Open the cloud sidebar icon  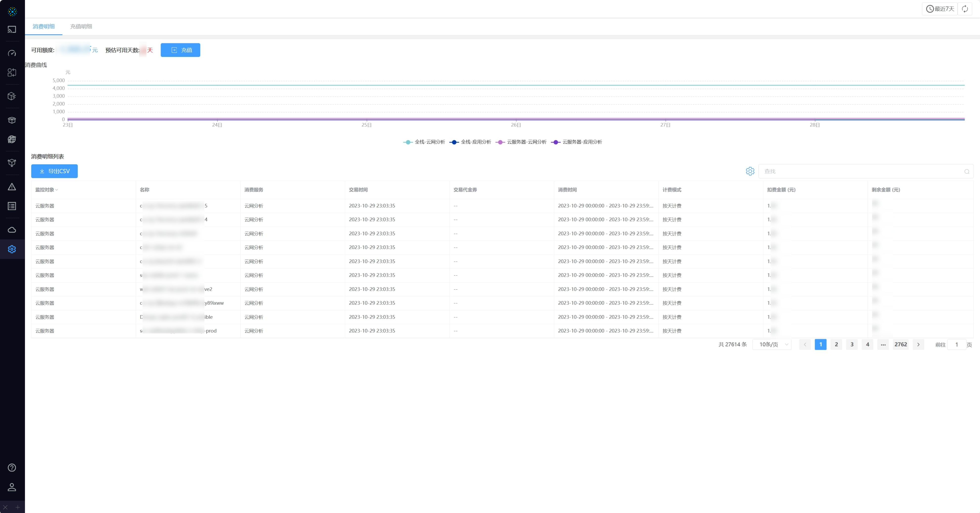(x=12, y=230)
